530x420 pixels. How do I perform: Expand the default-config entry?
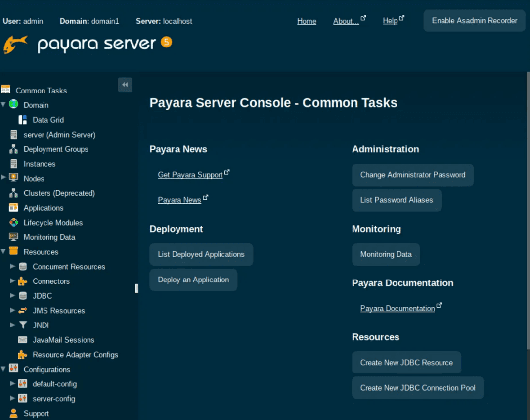coord(13,384)
